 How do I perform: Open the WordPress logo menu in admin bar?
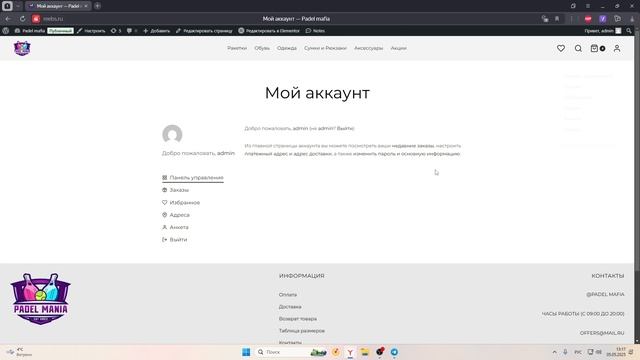click(x=6, y=31)
